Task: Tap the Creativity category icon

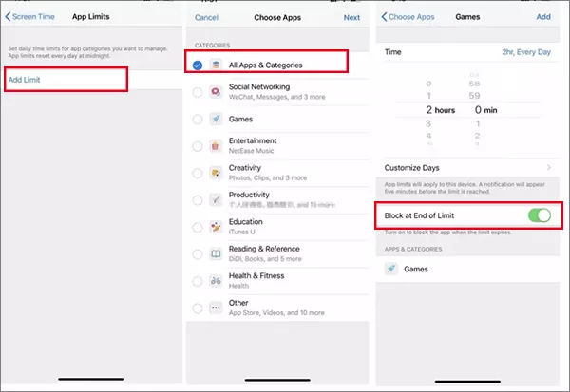Action: pos(217,173)
